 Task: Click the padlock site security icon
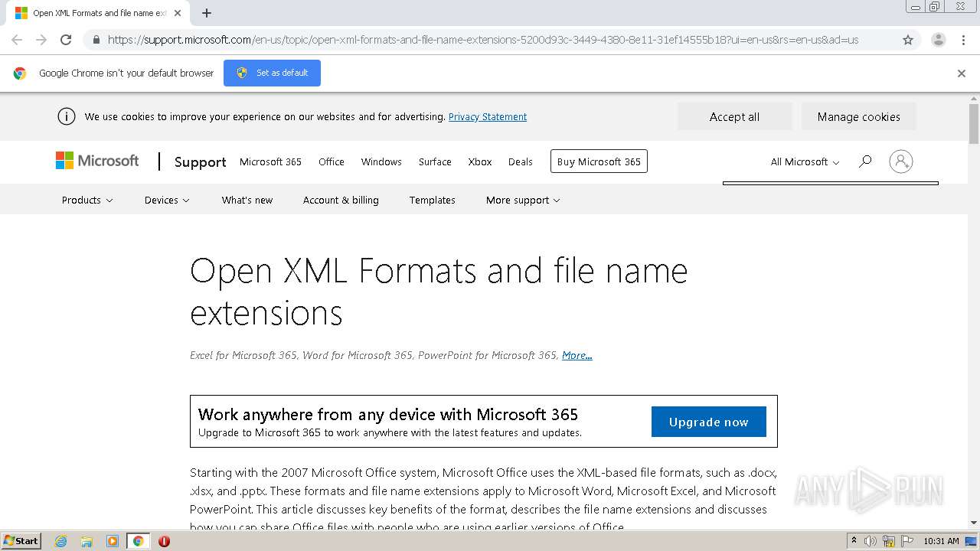tap(96, 40)
